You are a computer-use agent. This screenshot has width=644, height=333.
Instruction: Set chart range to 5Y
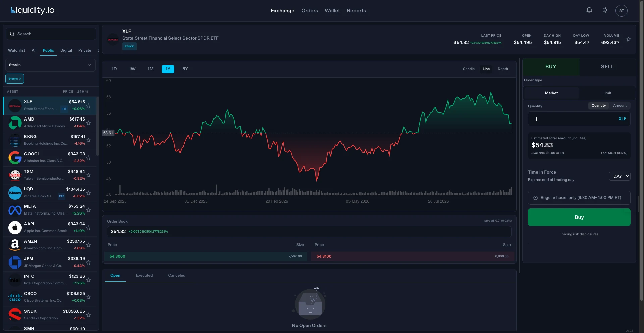pos(185,69)
